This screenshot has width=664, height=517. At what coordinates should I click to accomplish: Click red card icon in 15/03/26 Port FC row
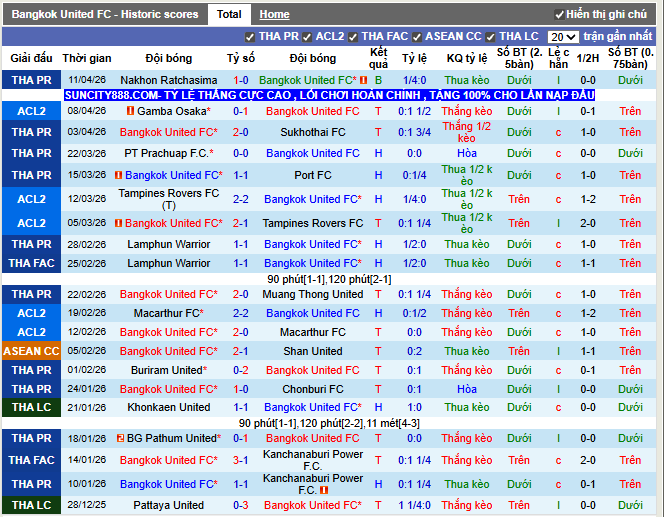pyautogui.click(x=119, y=175)
